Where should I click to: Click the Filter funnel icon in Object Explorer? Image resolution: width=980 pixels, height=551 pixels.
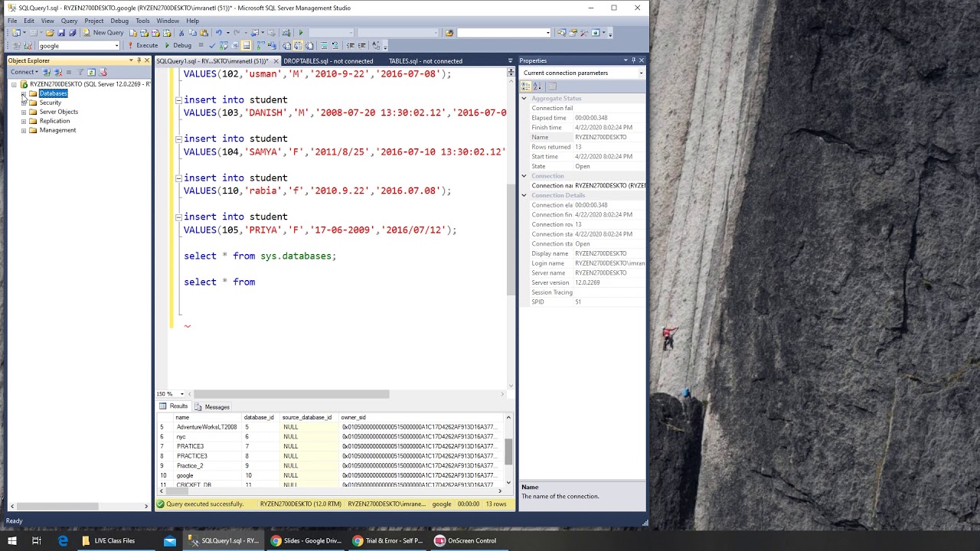(80, 72)
